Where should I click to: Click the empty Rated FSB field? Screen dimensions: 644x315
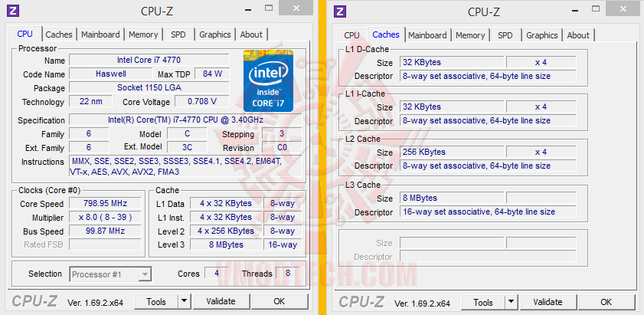105,244
